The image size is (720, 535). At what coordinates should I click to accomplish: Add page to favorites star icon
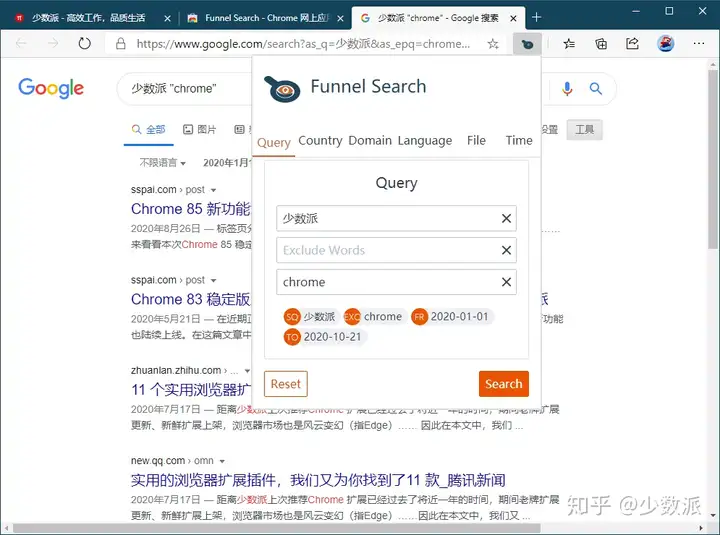(x=493, y=44)
